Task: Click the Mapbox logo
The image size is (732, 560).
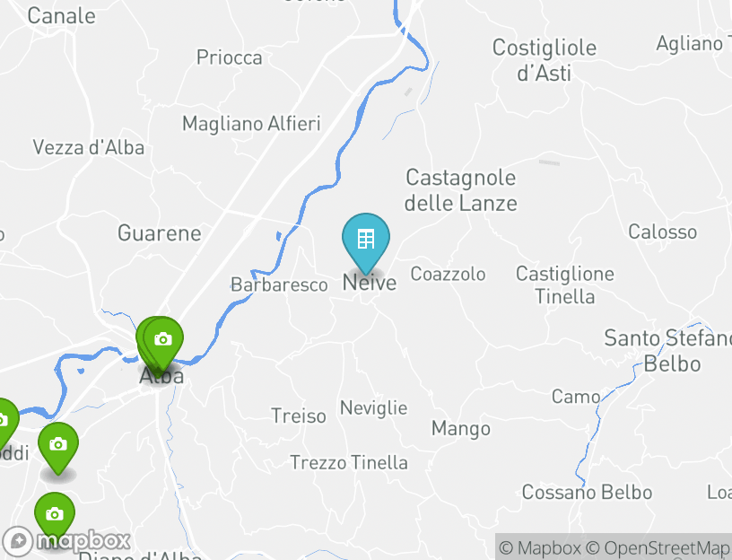Action: [x=65, y=541]
